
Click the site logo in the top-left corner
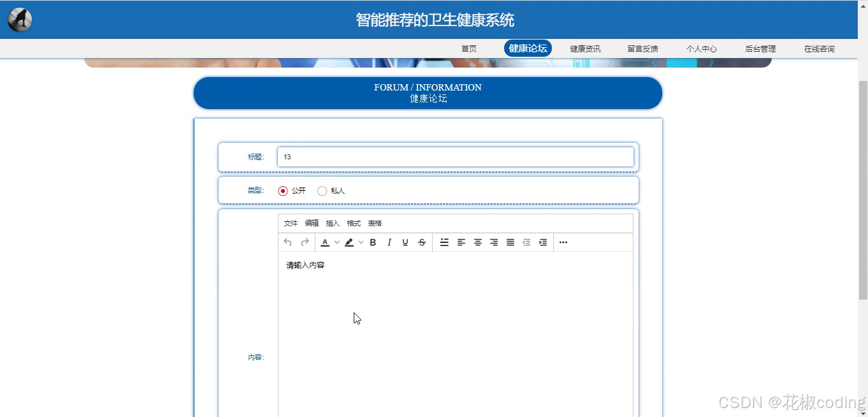click(x=18, y=18)
